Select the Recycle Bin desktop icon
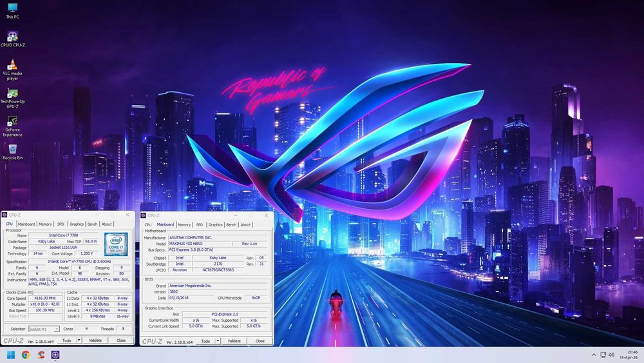Viewport: 644px width, 363px height. (x=12, y=152)
